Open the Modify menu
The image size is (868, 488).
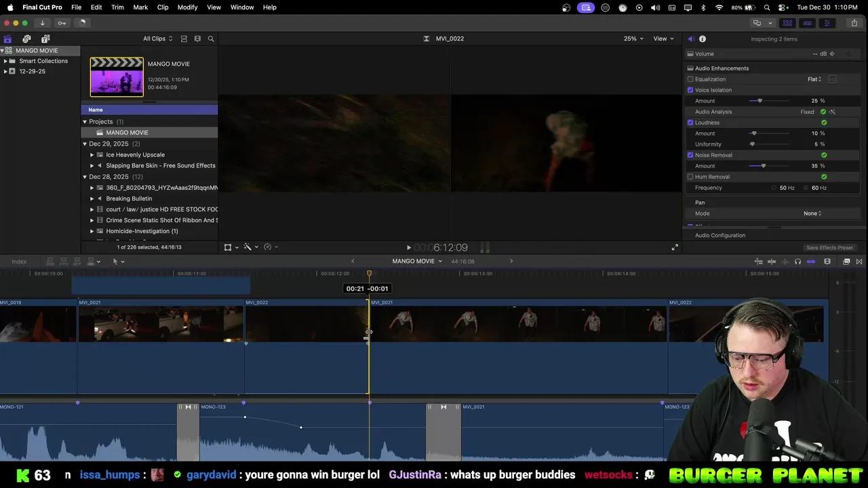[187, 7]
